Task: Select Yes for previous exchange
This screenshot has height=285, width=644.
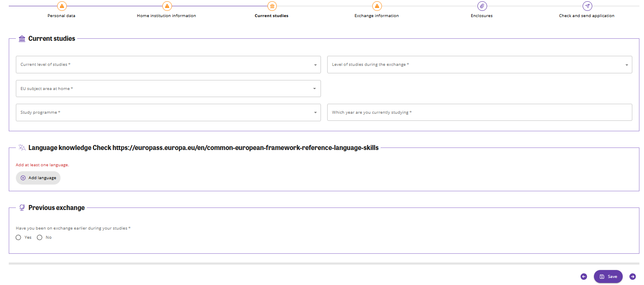Action: coord(18,237)
